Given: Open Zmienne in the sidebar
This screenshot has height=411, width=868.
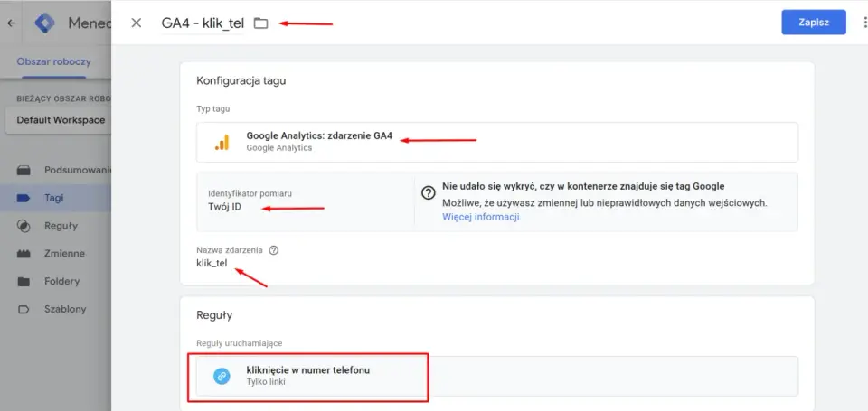Looking at the screenshot, I should click(x=55, y=253).
